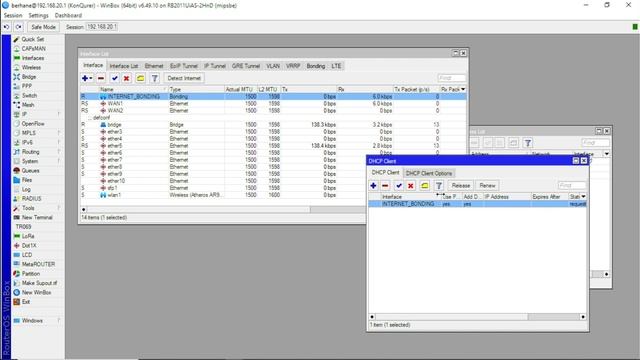Viewport: 640px width, 360px height.
Task: Click Exit in the sidebar
Action: click(26, 302)
